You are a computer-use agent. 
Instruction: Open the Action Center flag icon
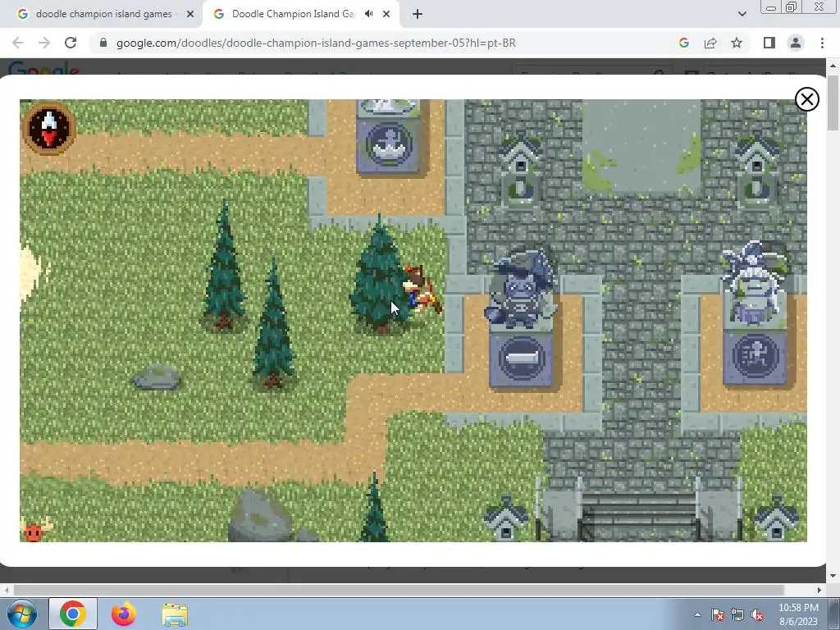coord(718,614)
